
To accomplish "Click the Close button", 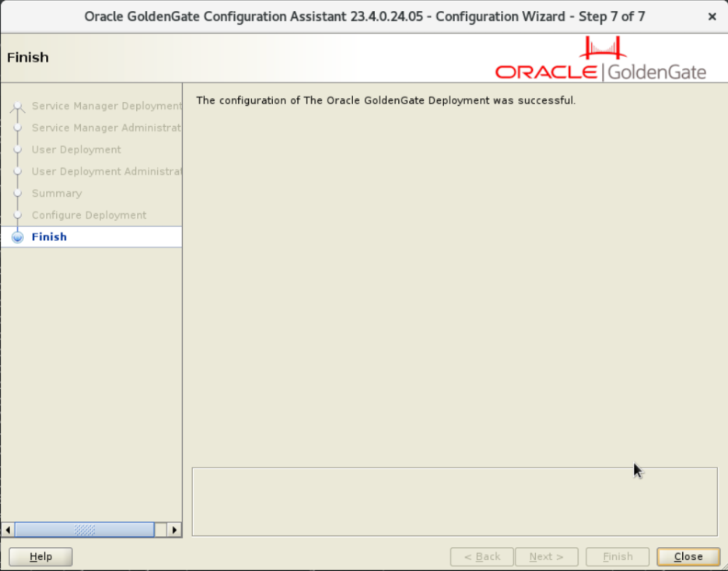I will [688, 556].
